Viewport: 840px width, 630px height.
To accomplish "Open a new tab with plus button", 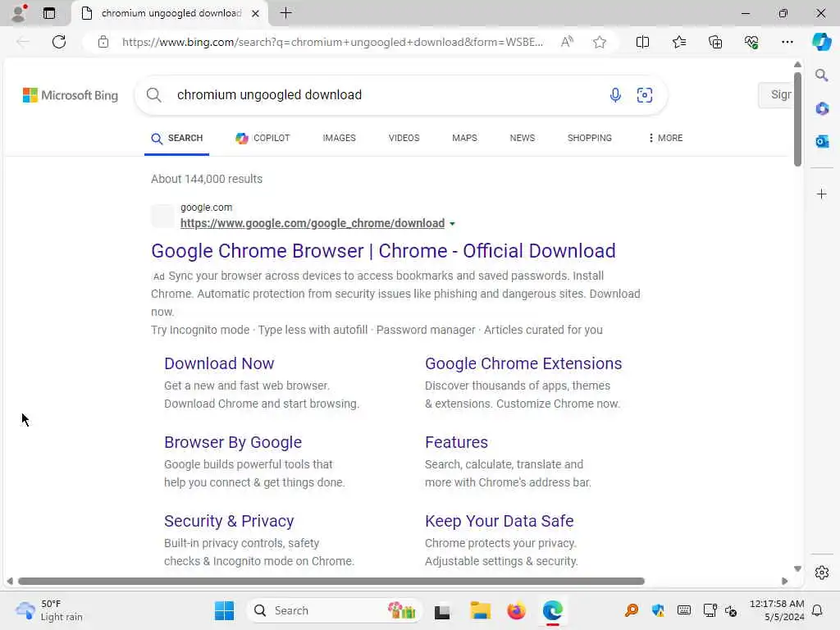I will tap(286, 13).
